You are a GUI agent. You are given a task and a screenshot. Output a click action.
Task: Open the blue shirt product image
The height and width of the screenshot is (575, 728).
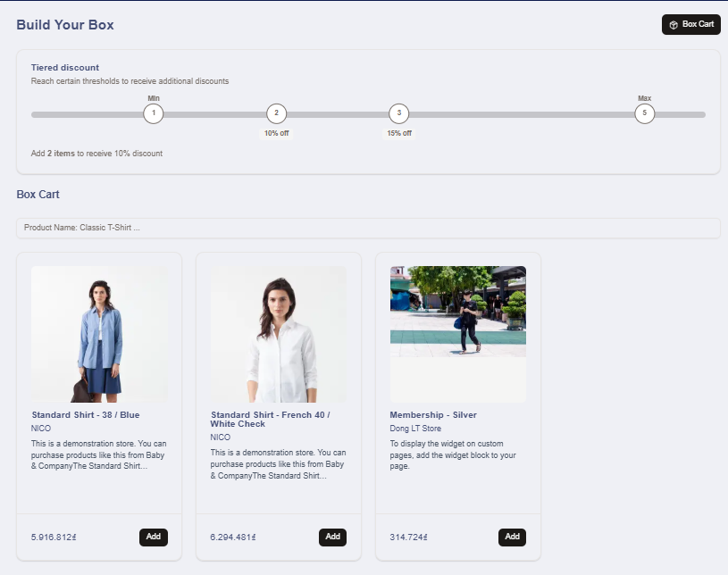[x=99, y=335]
